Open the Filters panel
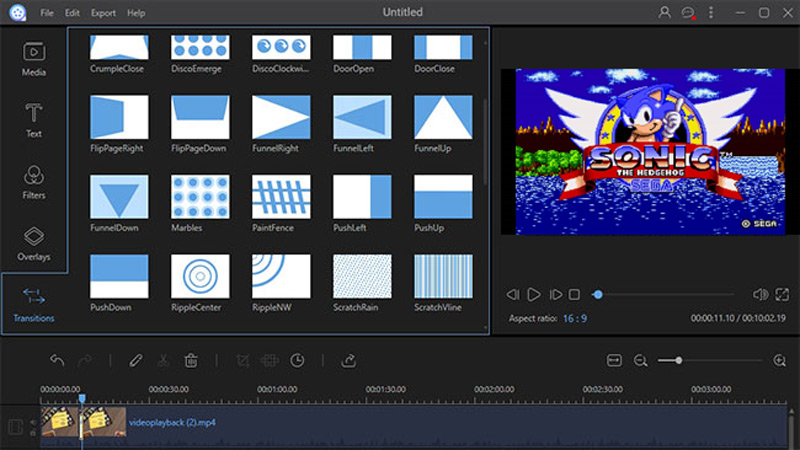 click(x=34, y=182)
